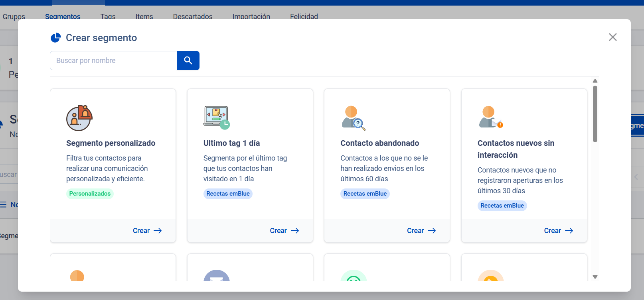
Task: Click the Contacto abandonado magnifier person icon
Action: coord(353,118)
